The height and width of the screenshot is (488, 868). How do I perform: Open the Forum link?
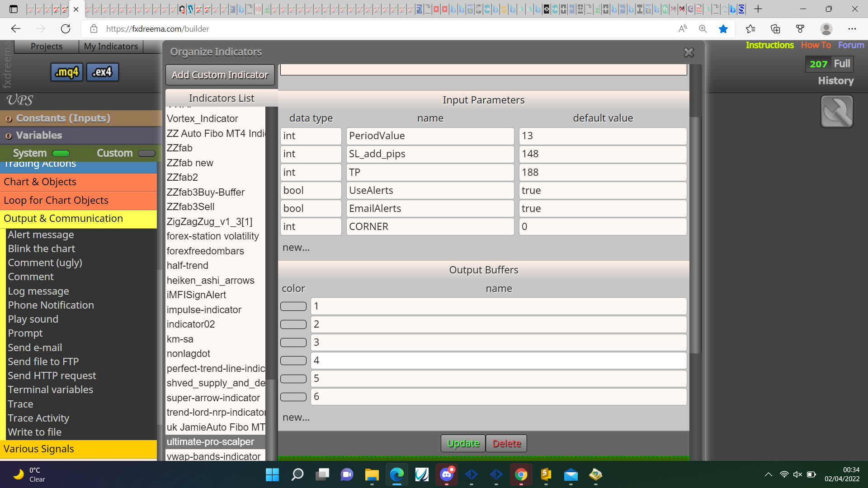click(851, 45)
